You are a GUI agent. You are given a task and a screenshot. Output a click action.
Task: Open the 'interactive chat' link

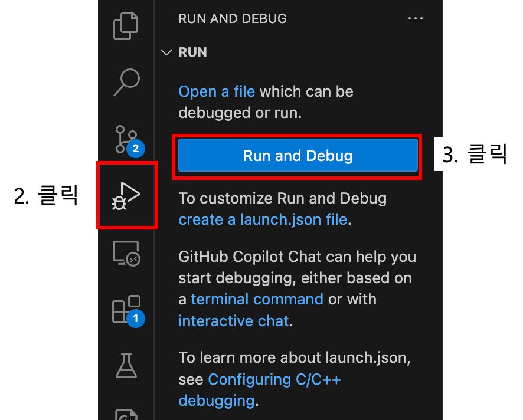[234, 321]
